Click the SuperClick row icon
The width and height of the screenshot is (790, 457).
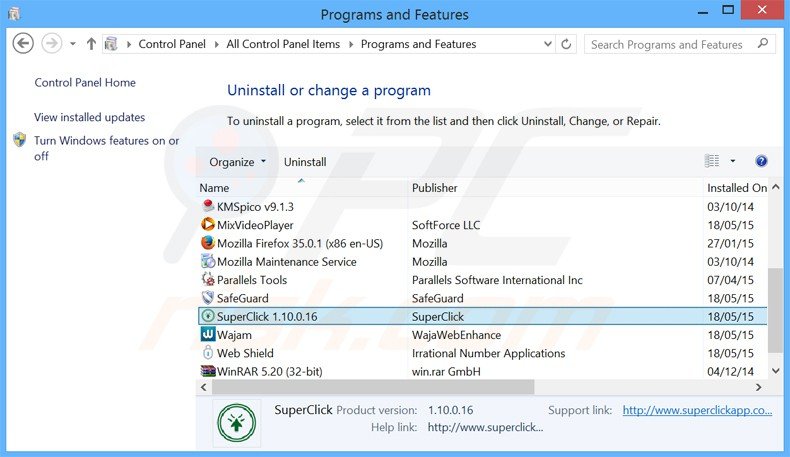[208, 316]
